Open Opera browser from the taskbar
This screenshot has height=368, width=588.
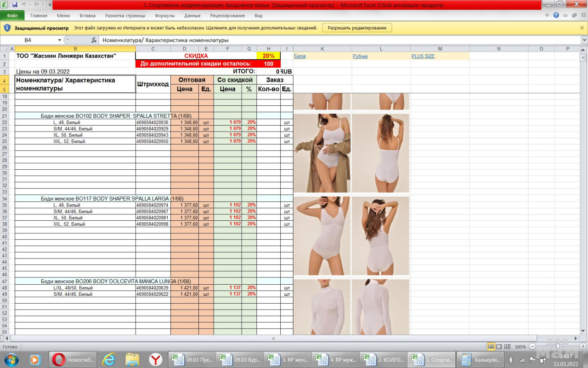pos(59,359)
